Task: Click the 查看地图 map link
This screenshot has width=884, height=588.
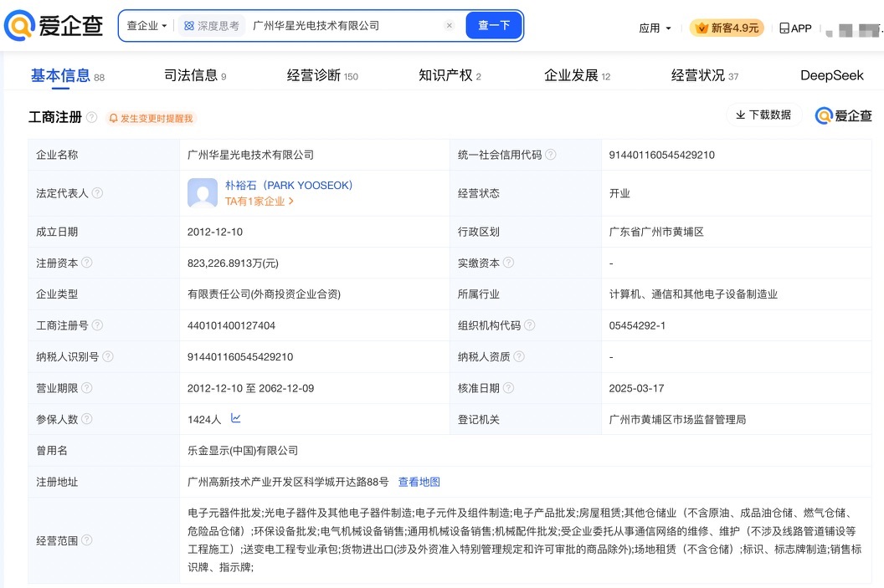Action: tap(419, 482)
